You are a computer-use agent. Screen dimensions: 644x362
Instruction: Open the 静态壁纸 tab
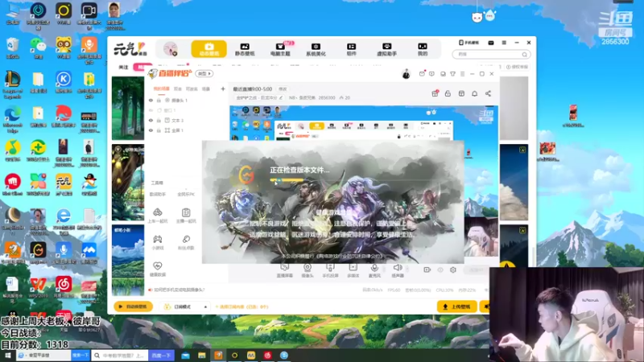(x=245, y=49)
